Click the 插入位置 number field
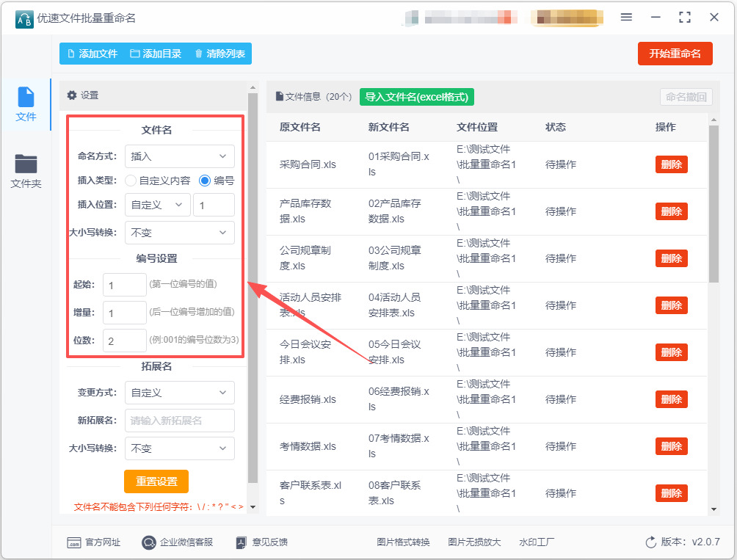 click(x=214, y=205)
